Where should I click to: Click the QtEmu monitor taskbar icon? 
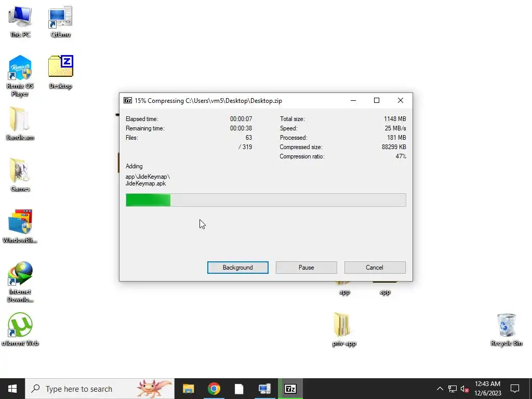[264, 389]
